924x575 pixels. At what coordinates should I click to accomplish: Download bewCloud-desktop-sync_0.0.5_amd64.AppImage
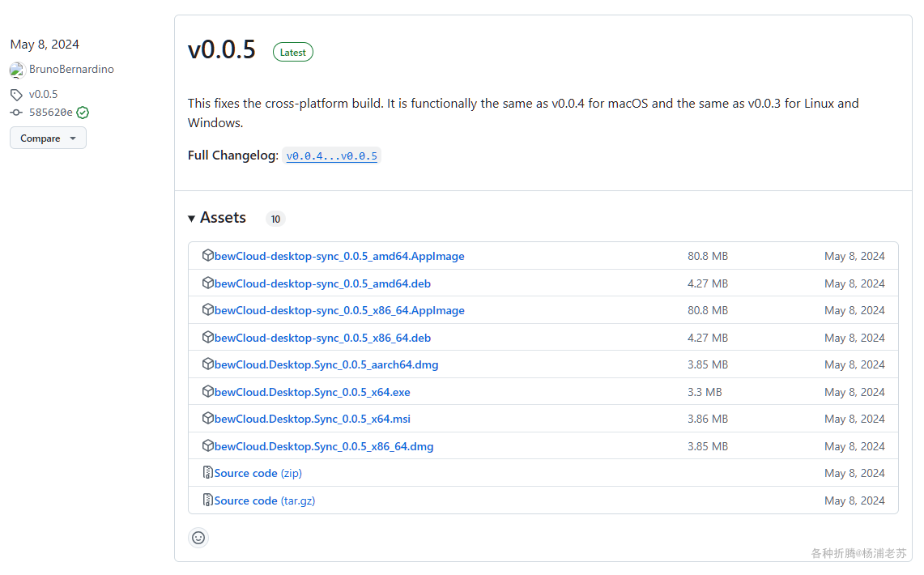[339, 256]
